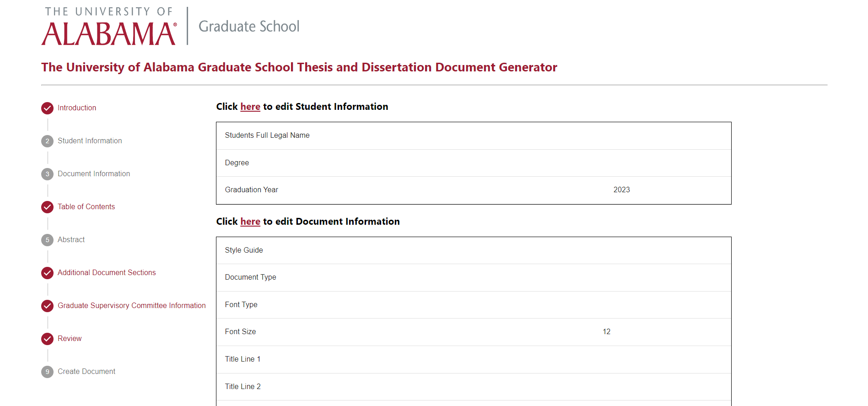Click the Graduate School header text
Screen dimensions: 868x406
point(249,27)
